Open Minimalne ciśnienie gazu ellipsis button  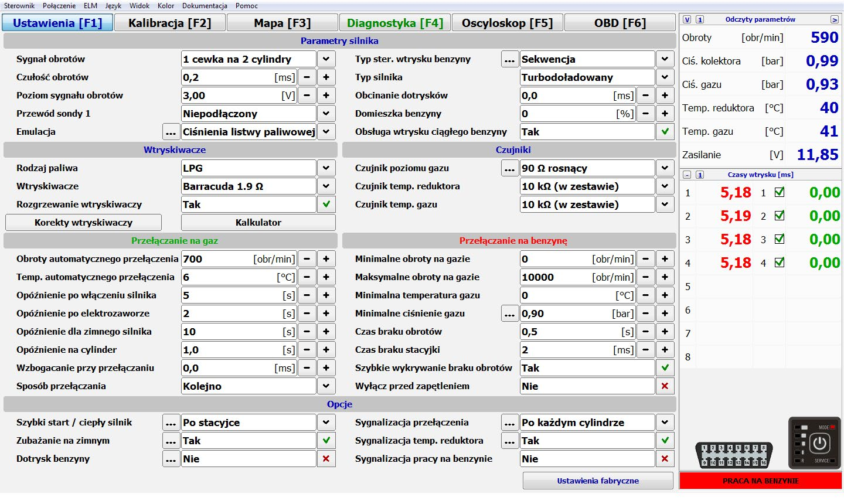coord(509,314)
